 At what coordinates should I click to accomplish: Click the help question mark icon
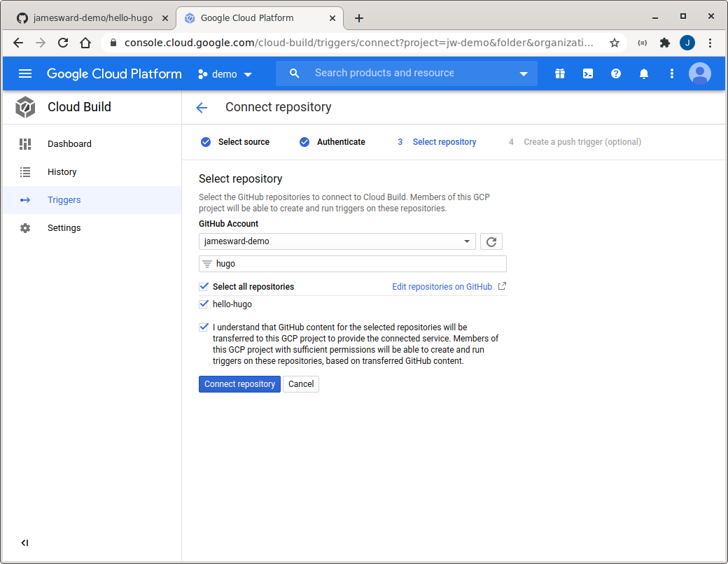click(616, 73)
